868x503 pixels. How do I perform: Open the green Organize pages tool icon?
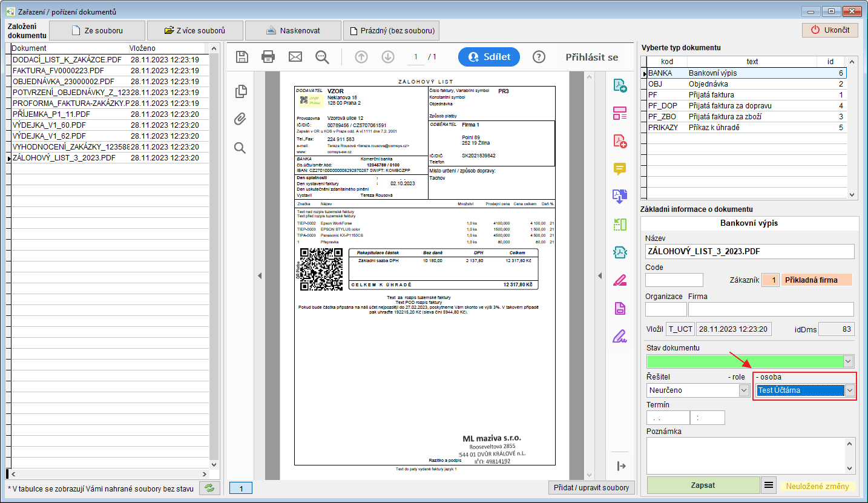[620, 225]
